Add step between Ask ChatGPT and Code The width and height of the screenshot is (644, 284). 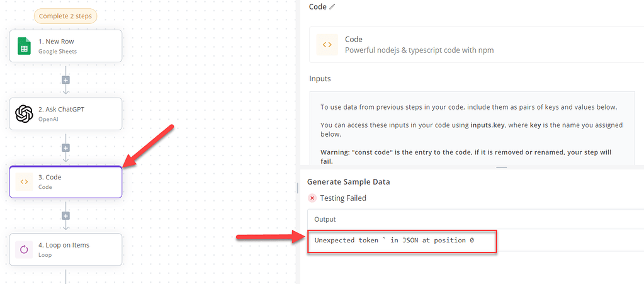pyautogui.click(x=65, y=148)
